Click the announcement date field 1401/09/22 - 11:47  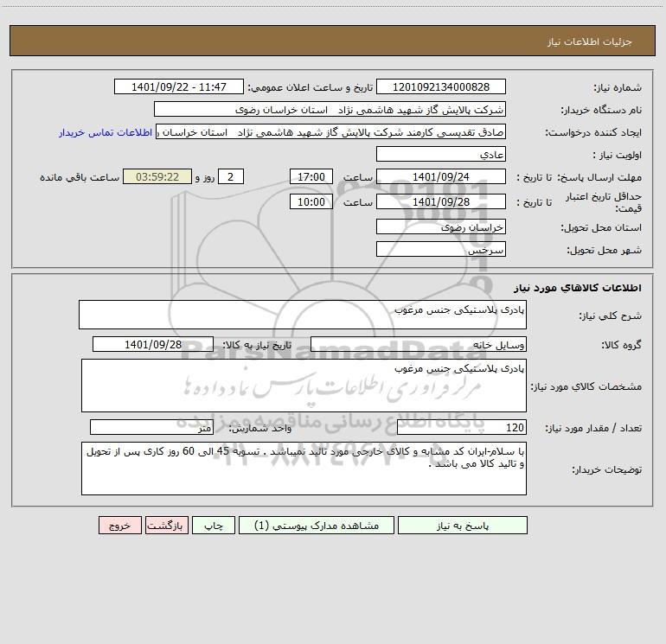179,86
